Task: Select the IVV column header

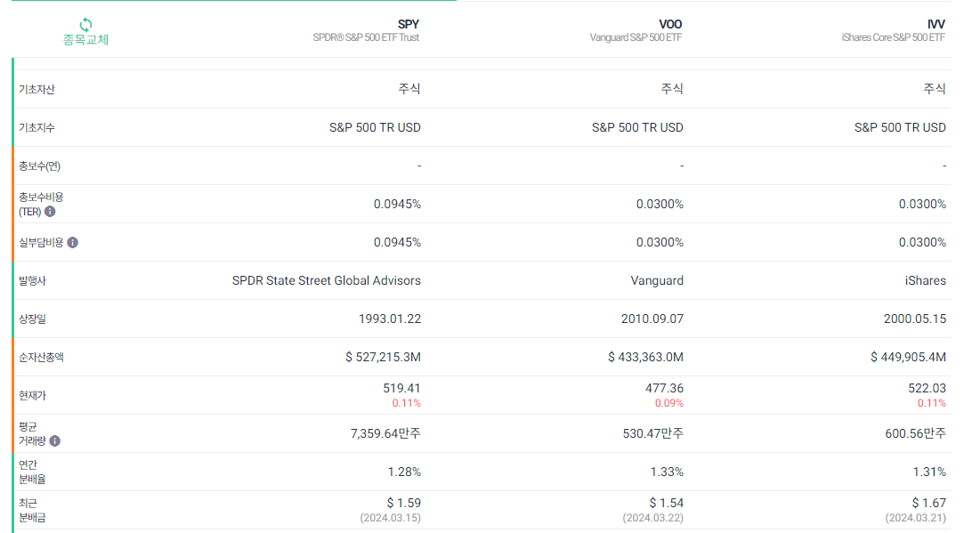Action: [935, 24]
